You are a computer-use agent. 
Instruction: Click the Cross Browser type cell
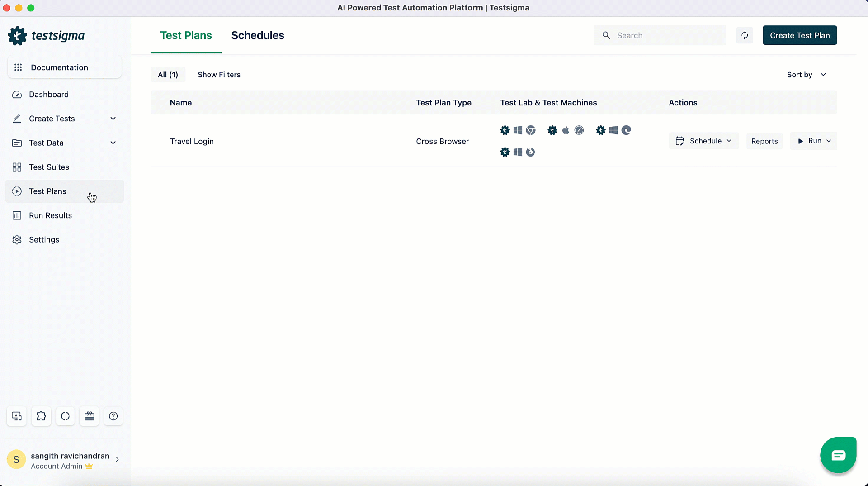point(443,141)
